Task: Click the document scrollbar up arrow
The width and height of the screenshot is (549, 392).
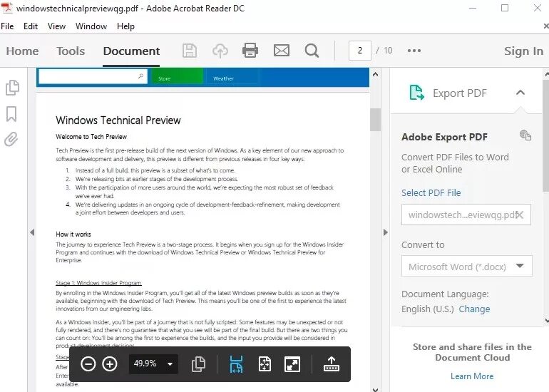Action: coord(375,74)
